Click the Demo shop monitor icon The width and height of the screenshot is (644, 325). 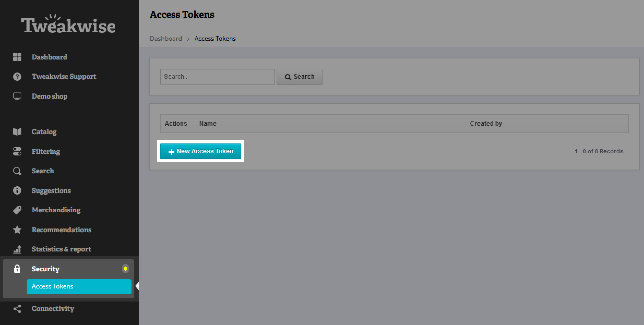pos(17,96)
